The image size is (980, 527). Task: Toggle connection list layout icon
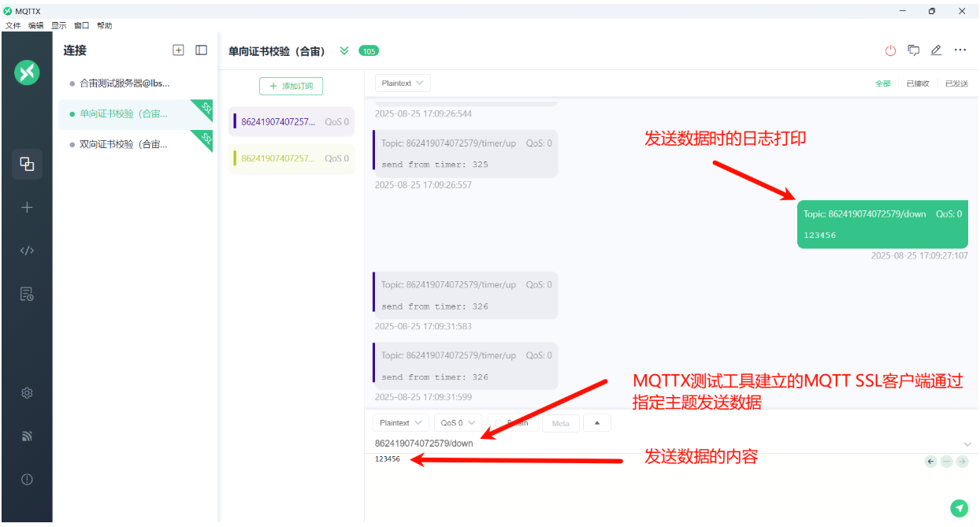click(201, 50)
